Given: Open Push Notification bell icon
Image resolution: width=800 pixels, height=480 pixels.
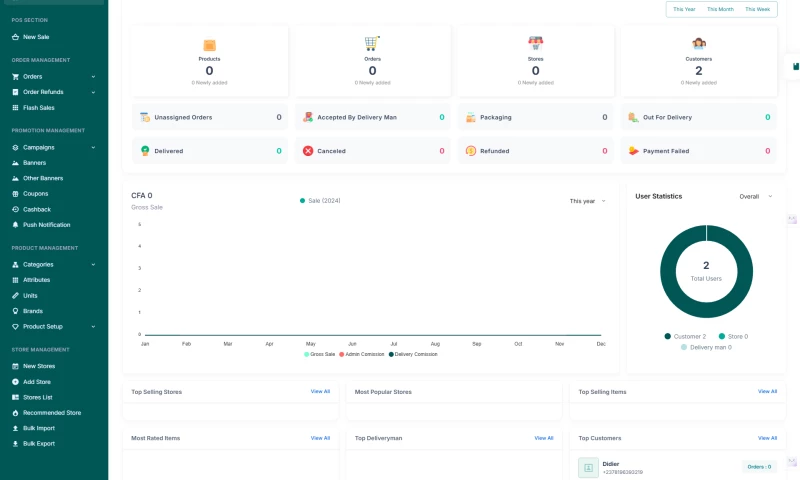Looking at the screenshot, I should [x=15, y=224].
